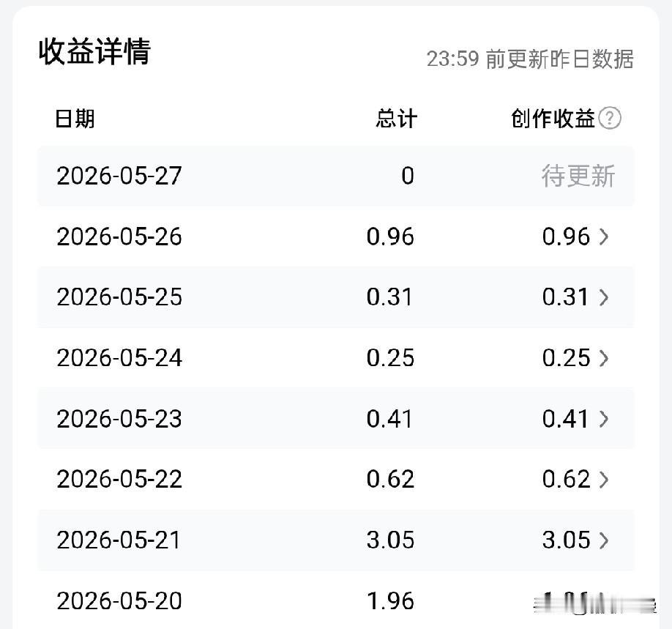Viewport: 672px width, 629px height.
Task: Expand the 2026-05-25 creation income chevron
Action: point(603,297)
